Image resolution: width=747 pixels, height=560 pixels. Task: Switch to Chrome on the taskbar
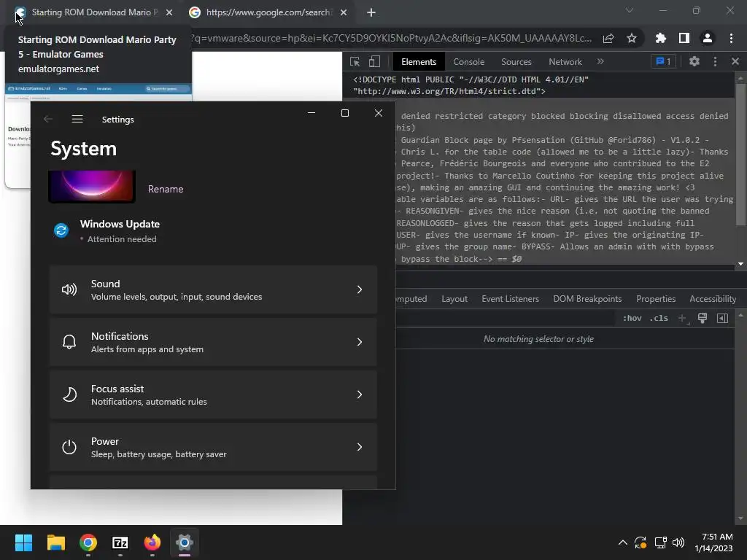click(88, 542)
